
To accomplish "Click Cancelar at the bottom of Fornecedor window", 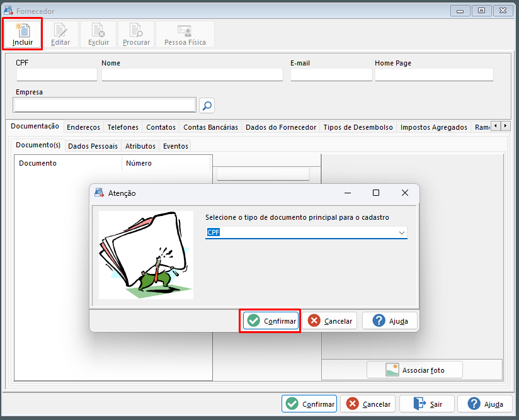I will click(x=368, y=404).
